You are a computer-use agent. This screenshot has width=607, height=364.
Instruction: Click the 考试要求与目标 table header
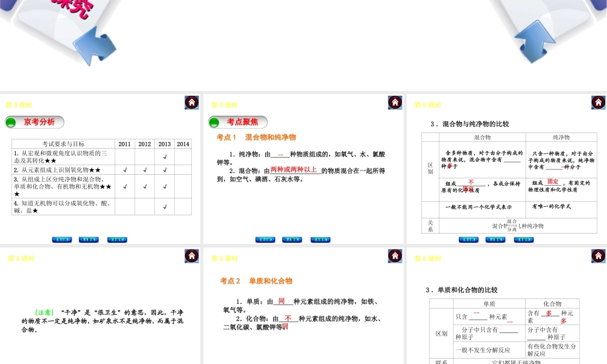click(64, 144)
